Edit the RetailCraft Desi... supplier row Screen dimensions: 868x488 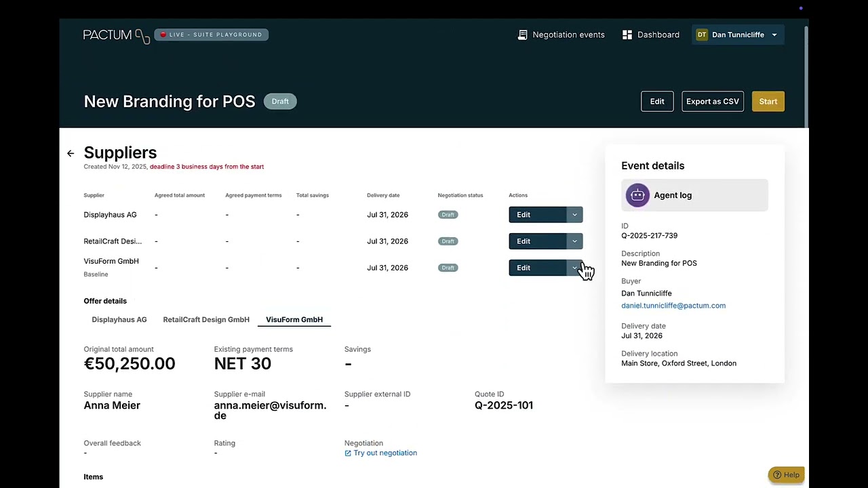tap(538, 241)
